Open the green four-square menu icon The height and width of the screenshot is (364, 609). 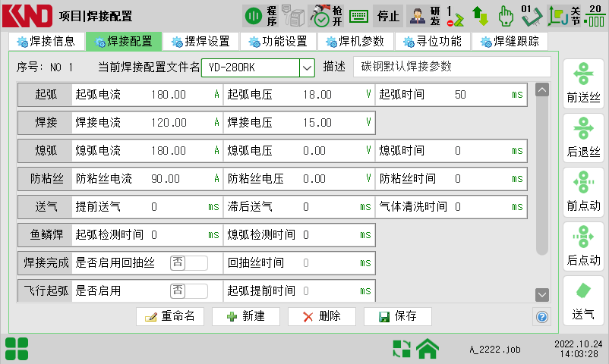click(17, 349)
